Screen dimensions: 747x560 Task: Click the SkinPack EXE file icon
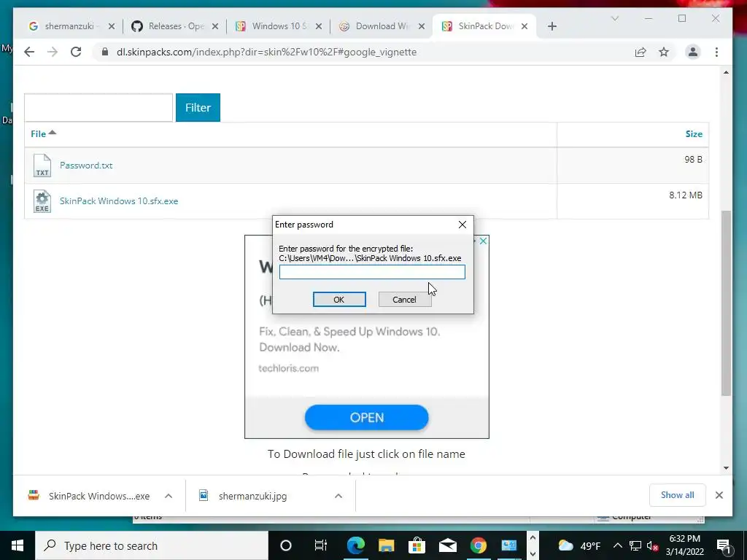[42, 201]
